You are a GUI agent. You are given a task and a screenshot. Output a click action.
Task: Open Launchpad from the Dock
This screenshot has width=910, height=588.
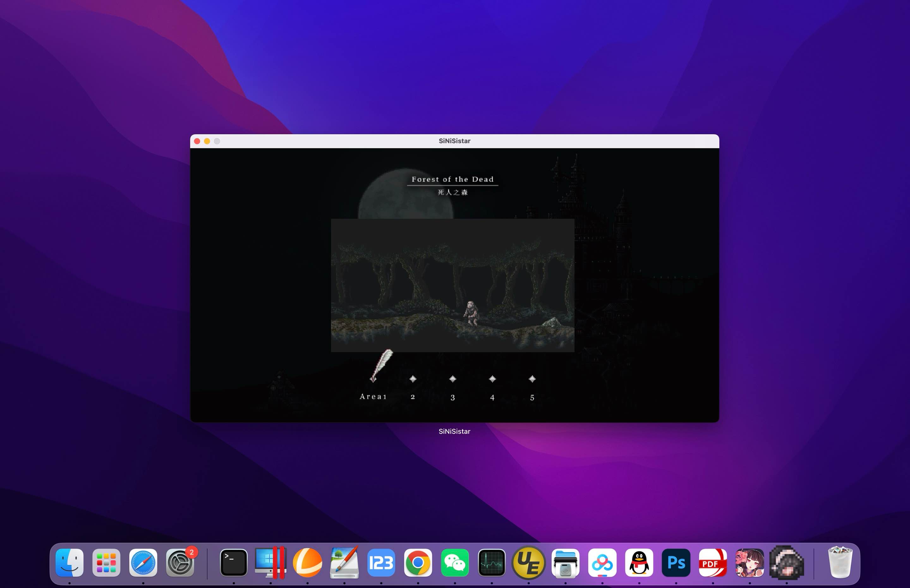106,562
